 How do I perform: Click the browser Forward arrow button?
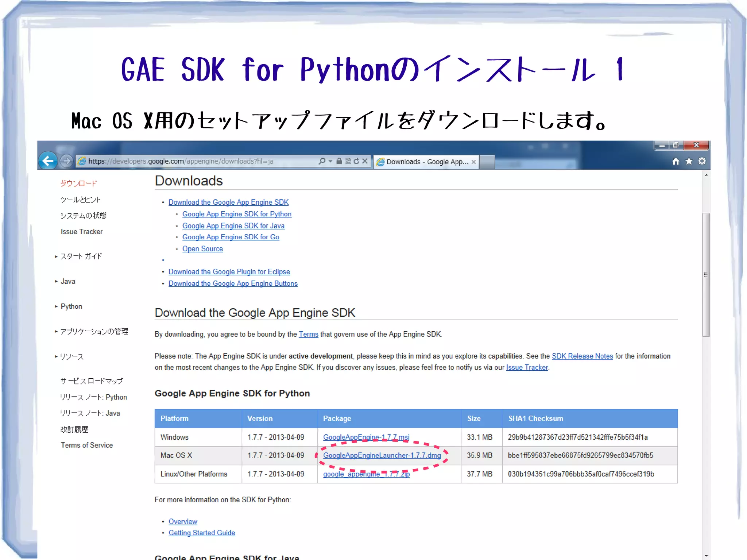pos(66,161)
